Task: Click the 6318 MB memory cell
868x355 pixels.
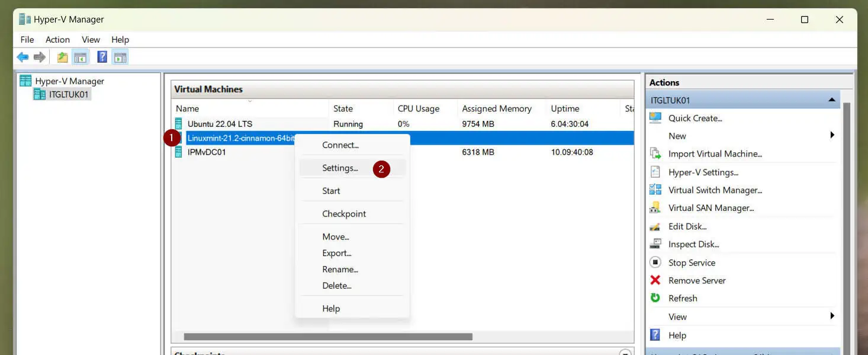Action: point(478,152)
